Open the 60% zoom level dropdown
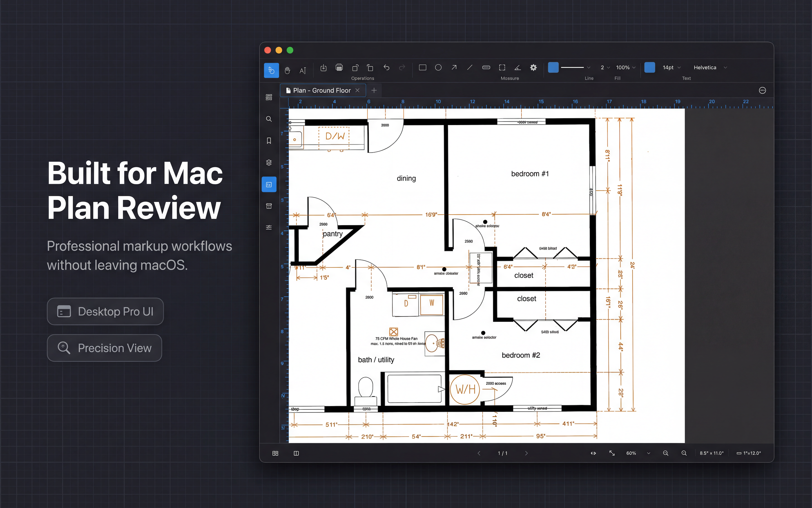 [x=638, y=453]
